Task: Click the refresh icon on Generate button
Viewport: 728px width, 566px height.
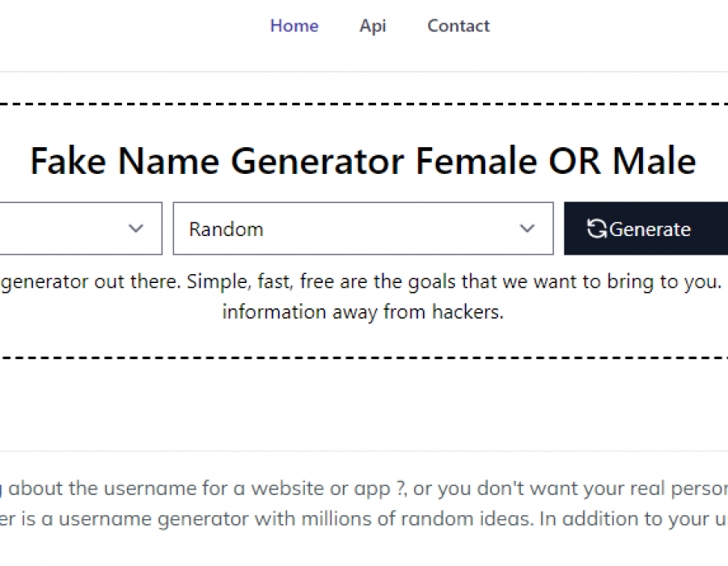Action: (x=597, y=229)
